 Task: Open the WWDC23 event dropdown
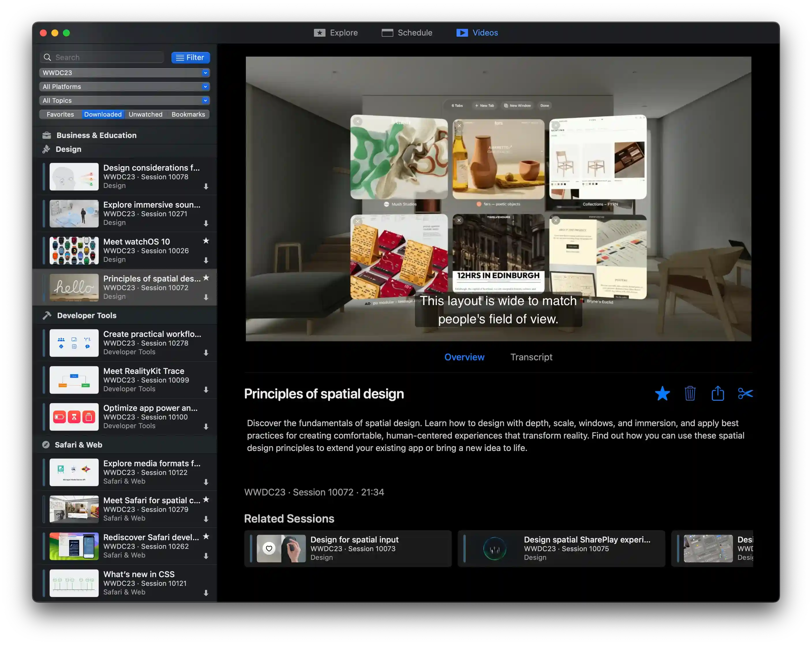[124, 73]
